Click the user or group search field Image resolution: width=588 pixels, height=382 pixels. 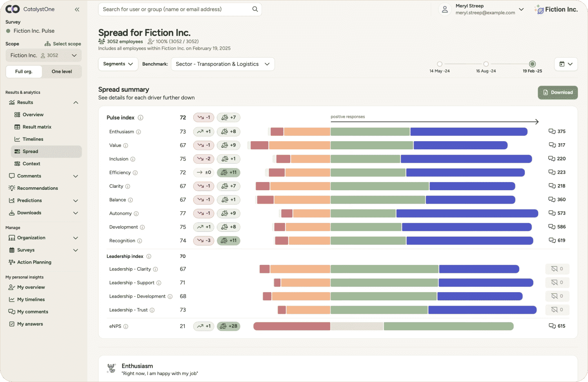coord(180,9)
